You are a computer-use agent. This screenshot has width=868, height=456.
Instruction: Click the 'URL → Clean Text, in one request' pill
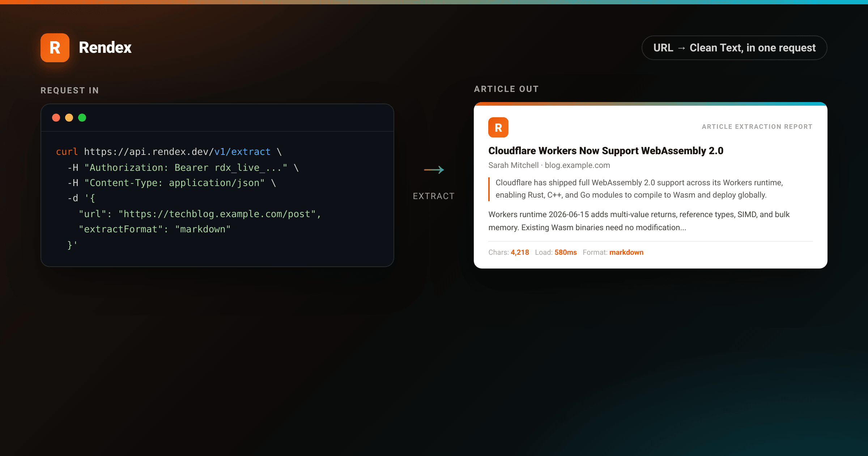tap(734, 48)
